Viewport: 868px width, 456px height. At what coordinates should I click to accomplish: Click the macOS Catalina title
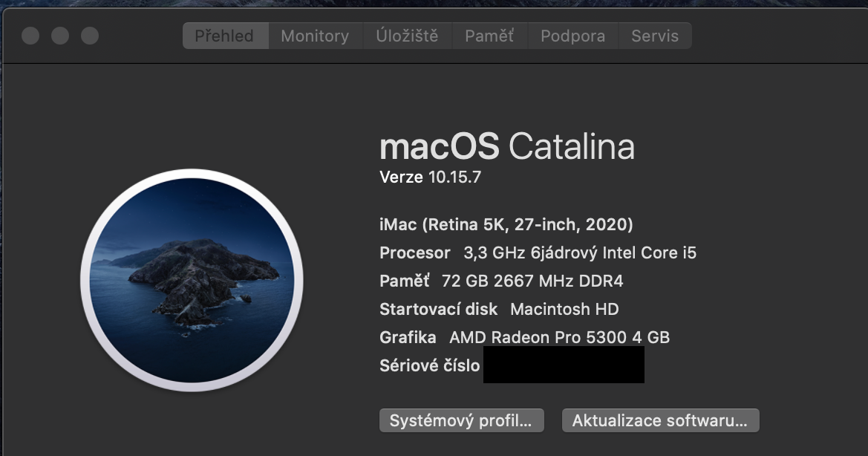pos(507,146)
